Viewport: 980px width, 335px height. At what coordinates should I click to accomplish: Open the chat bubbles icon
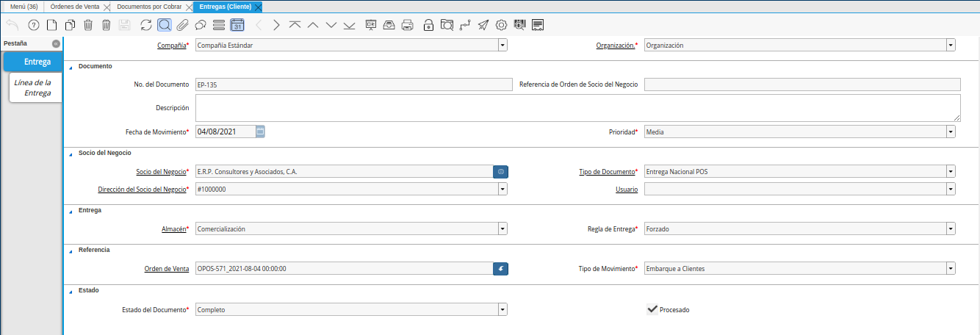[200, 25]
